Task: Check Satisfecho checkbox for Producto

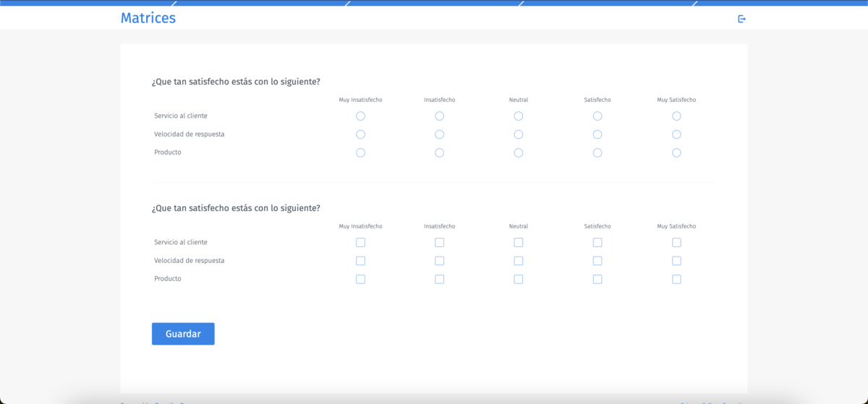Action: coord(597,279)
